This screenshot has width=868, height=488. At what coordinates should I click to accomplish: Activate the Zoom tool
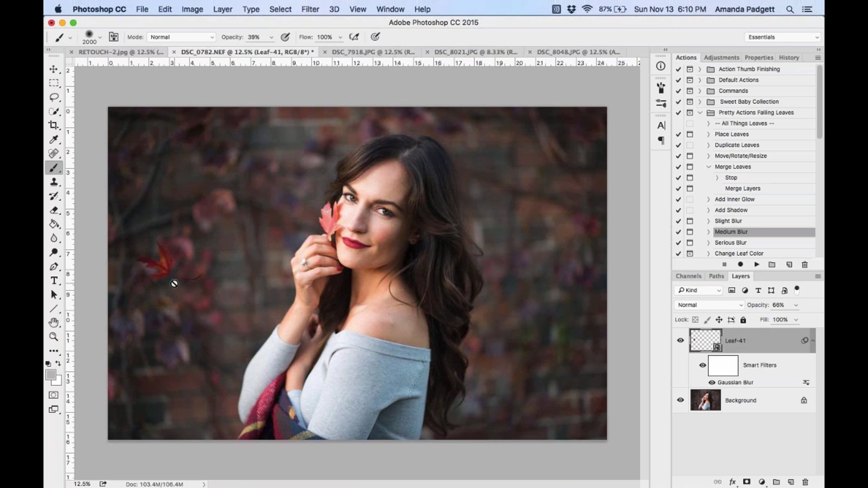(54, 337)
